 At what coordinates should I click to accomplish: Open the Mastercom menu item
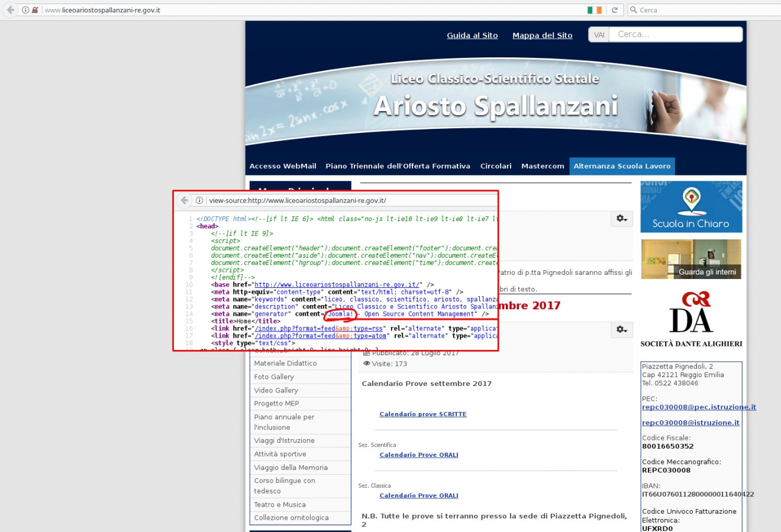(543, 166)
